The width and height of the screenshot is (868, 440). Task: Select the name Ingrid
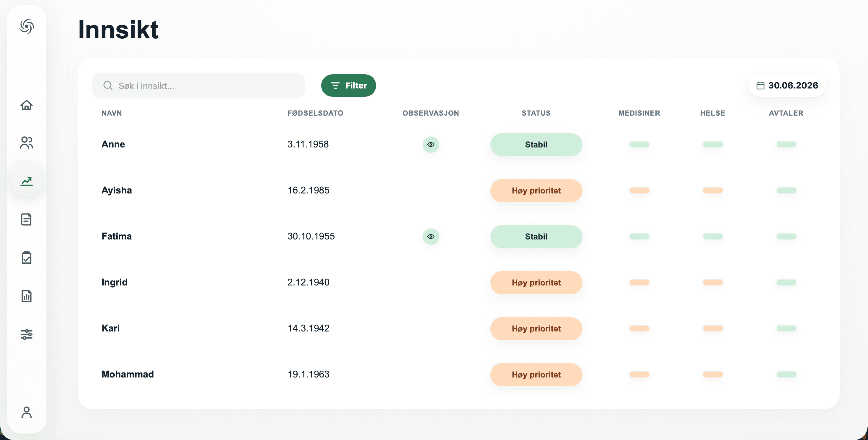click(x=115, y=283)
